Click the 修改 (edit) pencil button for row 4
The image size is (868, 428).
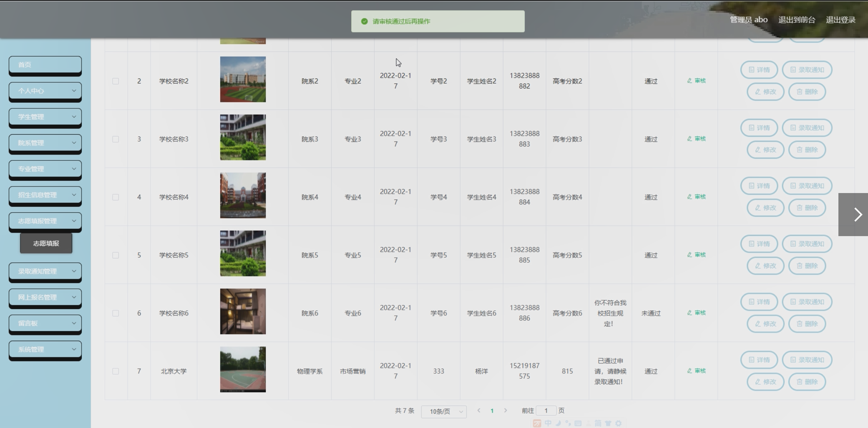tap(765, 208)
